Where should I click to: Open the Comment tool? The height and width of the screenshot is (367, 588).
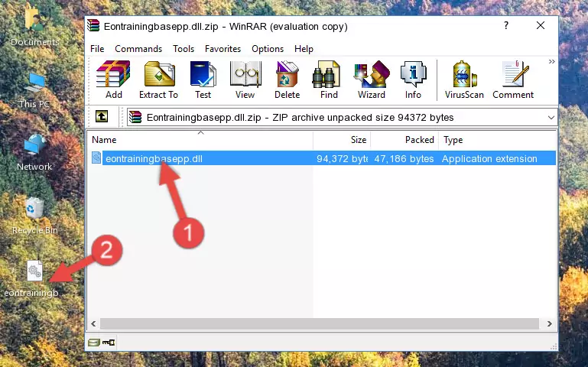click(x=513, y=80)
